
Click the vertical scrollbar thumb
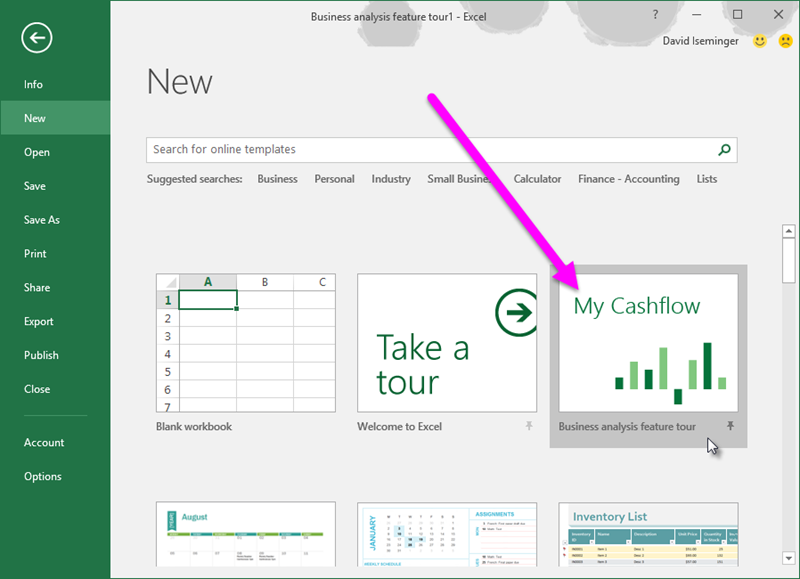tap(789, 260)
